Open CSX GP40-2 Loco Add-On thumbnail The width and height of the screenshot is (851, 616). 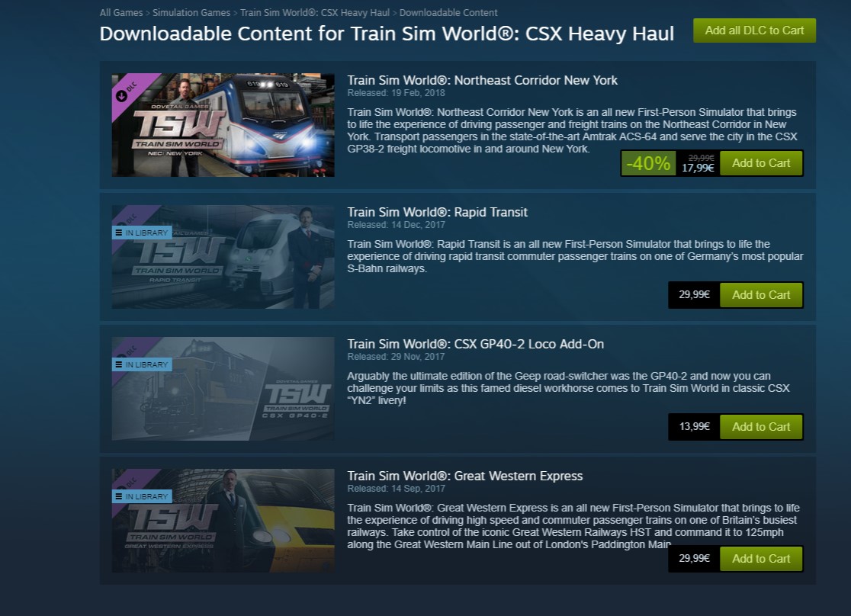click(x=223, y=389)
